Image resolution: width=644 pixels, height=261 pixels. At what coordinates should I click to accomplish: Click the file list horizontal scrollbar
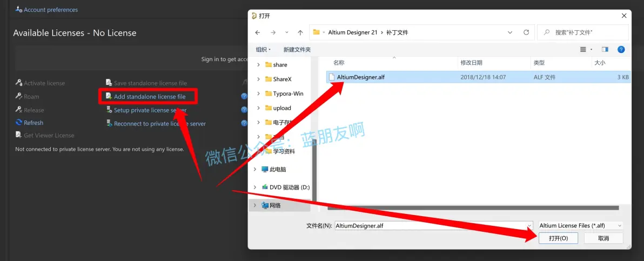tap(473, 209)
